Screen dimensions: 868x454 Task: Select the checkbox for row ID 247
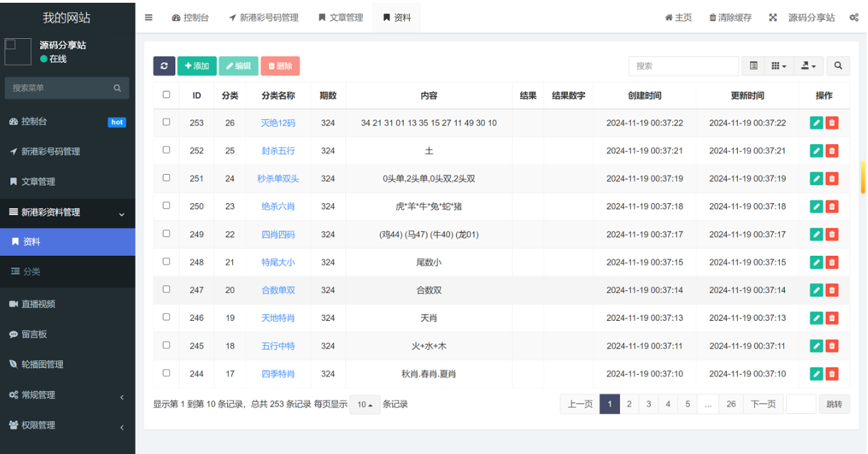pos(166,290)
